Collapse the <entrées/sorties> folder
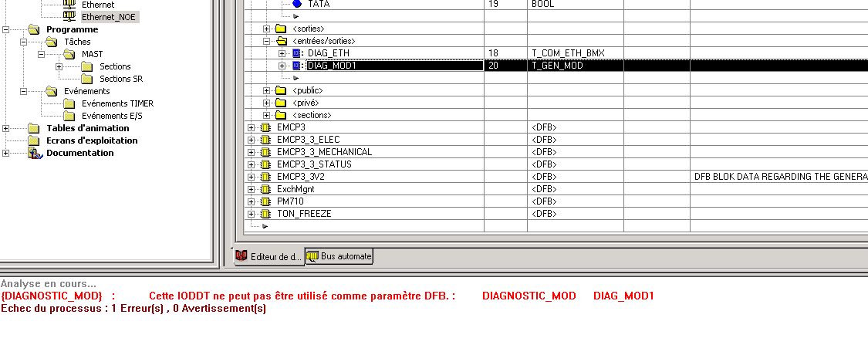The image size is (868, 345). (x=267, y=41)
